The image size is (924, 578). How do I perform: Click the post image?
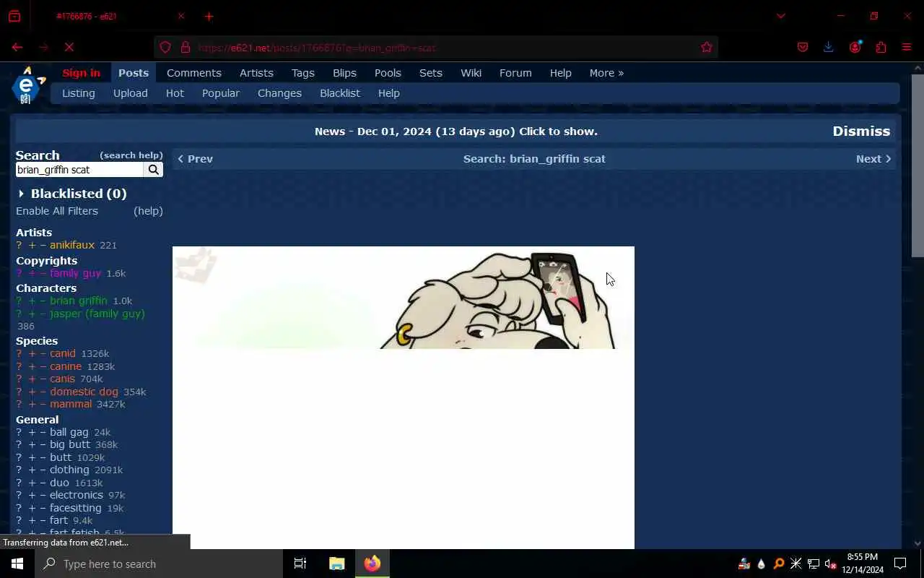[x=404, y=397]
